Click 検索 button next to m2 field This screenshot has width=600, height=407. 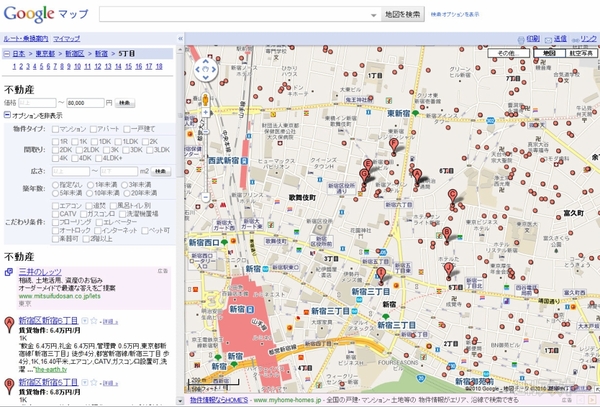161,171
